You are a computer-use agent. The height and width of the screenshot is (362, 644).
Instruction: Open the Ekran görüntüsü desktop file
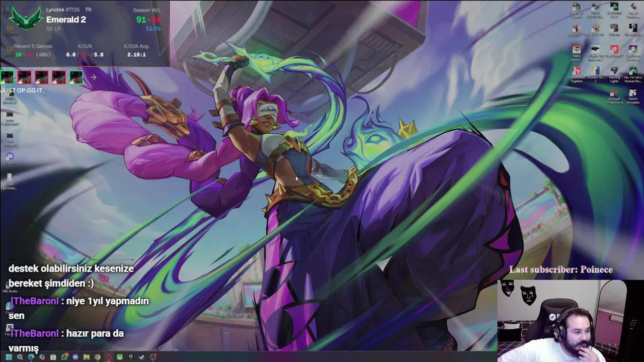(10, 182)
